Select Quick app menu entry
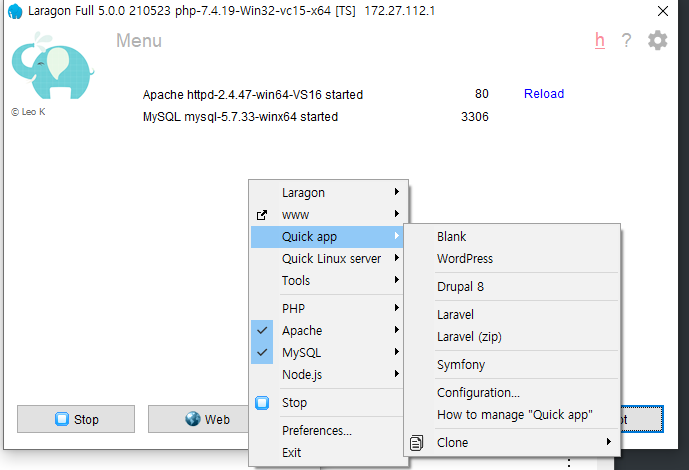689x470 pixels. pos(326,237)
